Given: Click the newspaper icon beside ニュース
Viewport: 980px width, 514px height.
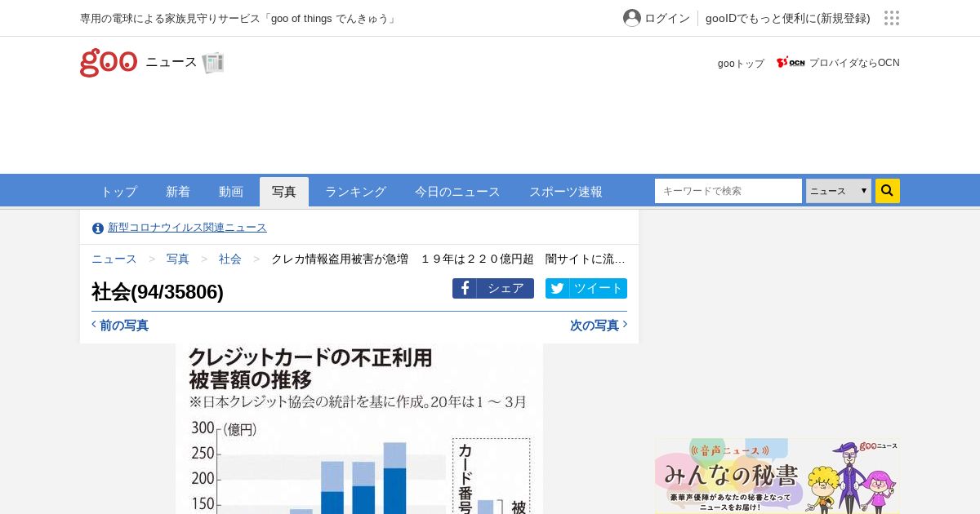Looking at the screenshot, I should (x=213, y=63).
